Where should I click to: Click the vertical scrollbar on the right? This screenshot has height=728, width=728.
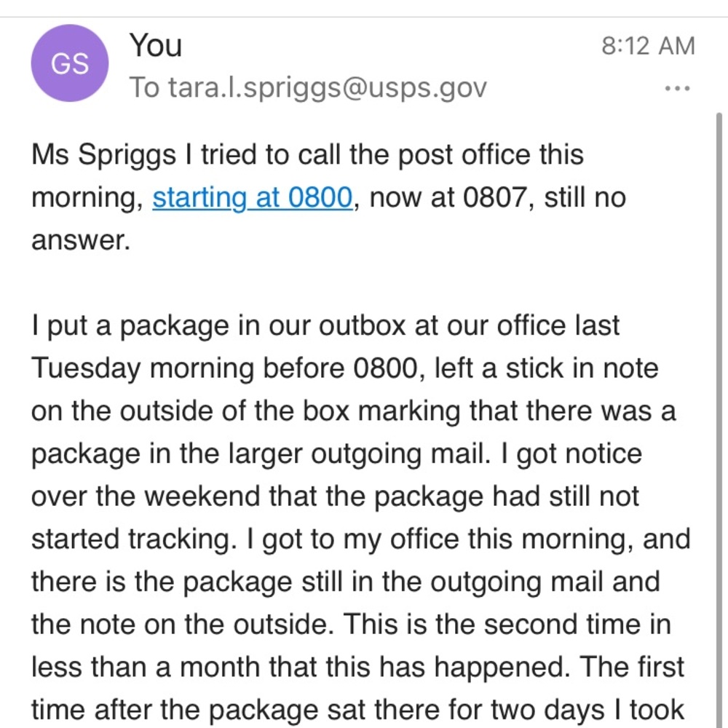[x=719, y=418]
